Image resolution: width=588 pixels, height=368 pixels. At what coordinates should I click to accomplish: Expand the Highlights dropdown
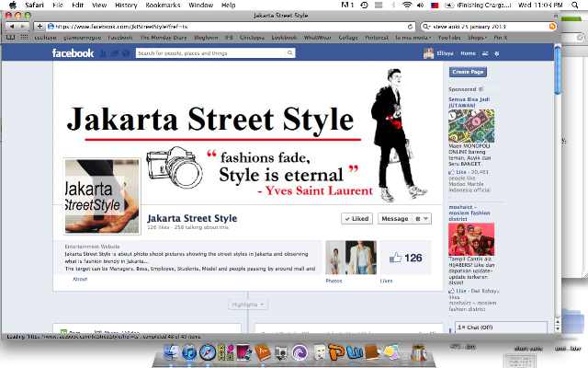click(x=248, y=305)
